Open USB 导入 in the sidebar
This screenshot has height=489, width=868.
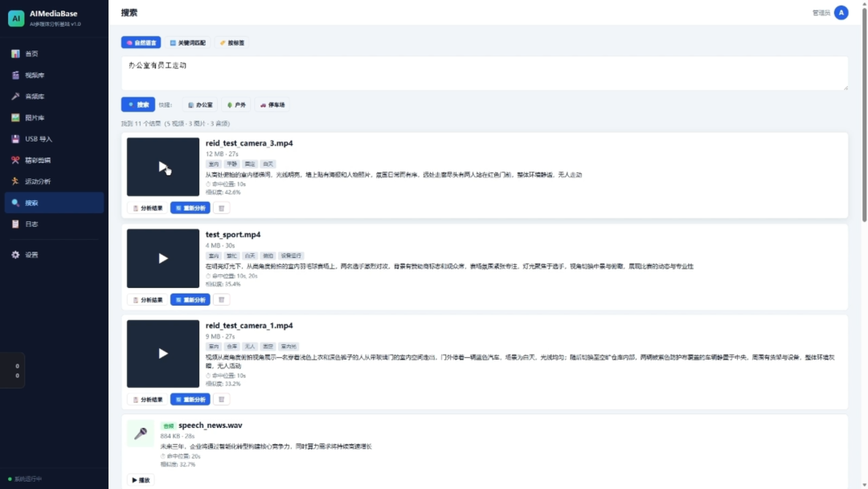[54, 139]
